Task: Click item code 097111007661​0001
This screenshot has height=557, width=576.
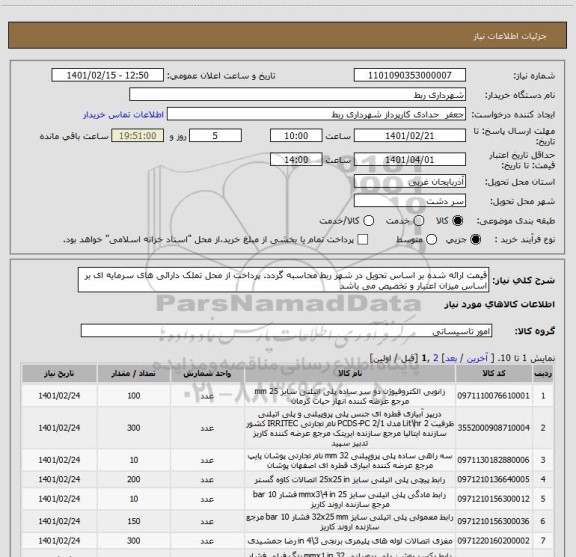Action: [493, 396]
